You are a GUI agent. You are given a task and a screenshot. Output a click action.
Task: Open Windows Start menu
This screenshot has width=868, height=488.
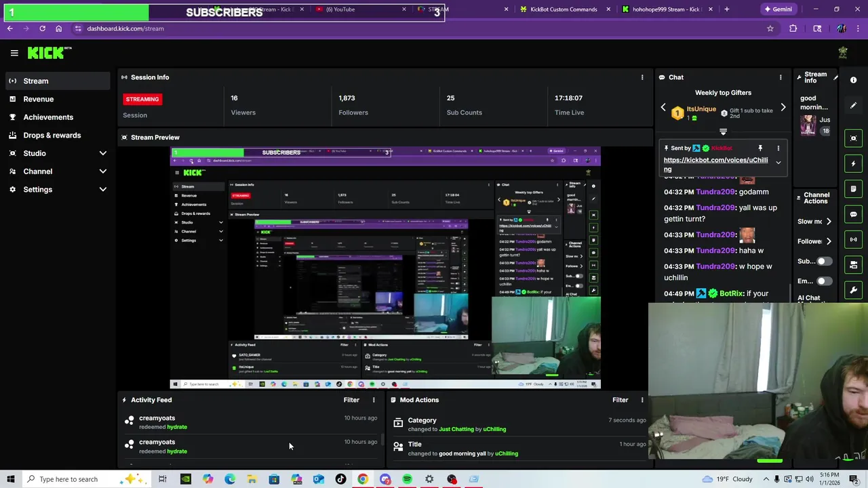[x=10, y=479]
